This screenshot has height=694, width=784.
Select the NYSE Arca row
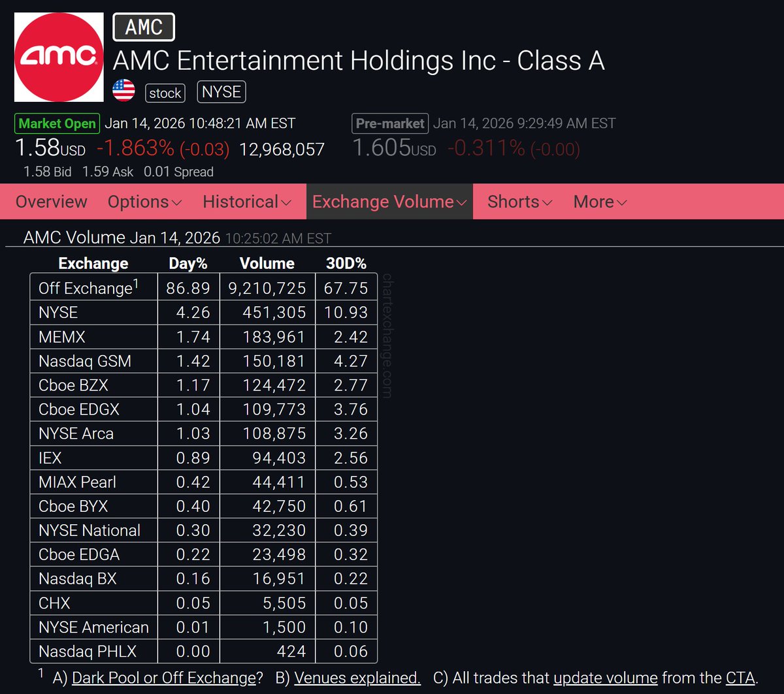click(x=203, y=434)
